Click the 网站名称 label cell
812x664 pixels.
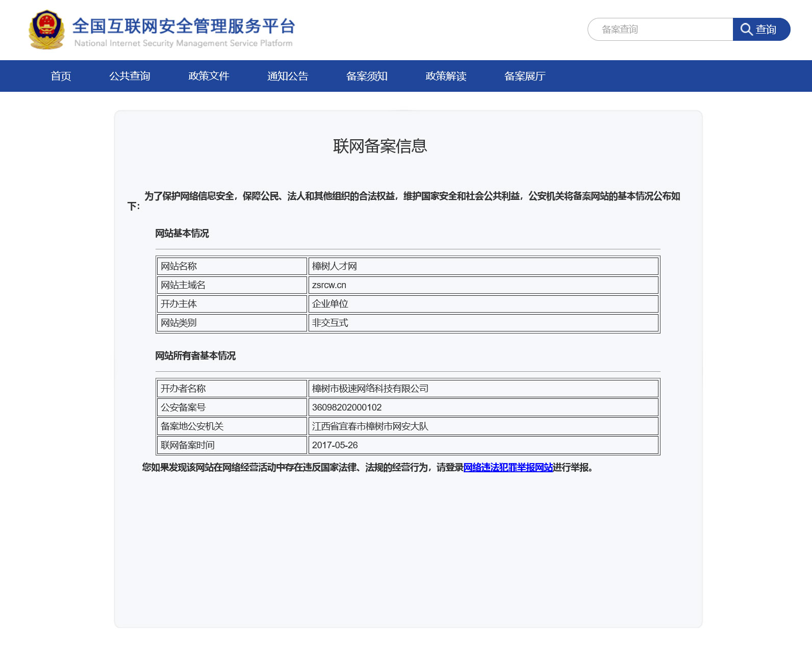click(x=232, y=266)
